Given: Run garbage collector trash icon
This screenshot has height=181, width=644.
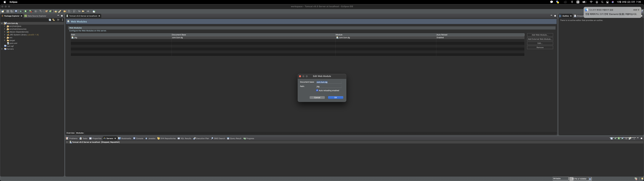Looking at the screenshot, I should click(590, 179).
